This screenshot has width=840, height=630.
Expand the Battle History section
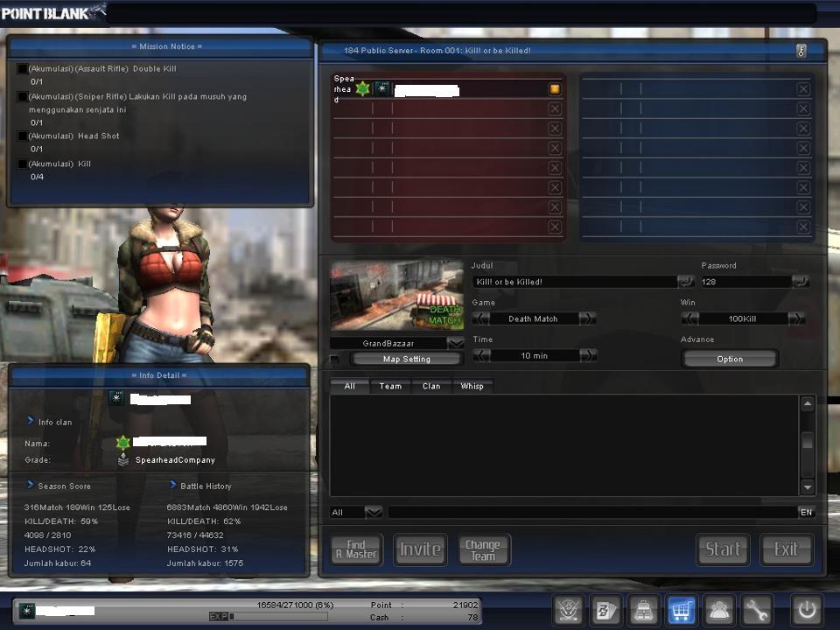pyautogui.click(x=172, y=485)
